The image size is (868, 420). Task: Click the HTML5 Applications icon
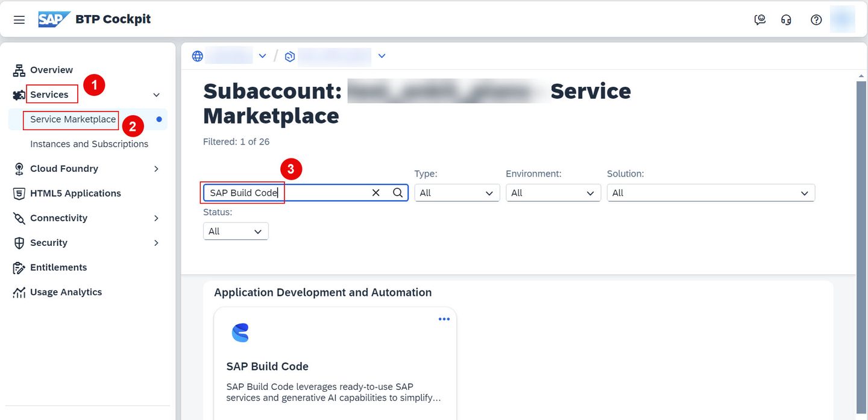click(x=19, y=193)
